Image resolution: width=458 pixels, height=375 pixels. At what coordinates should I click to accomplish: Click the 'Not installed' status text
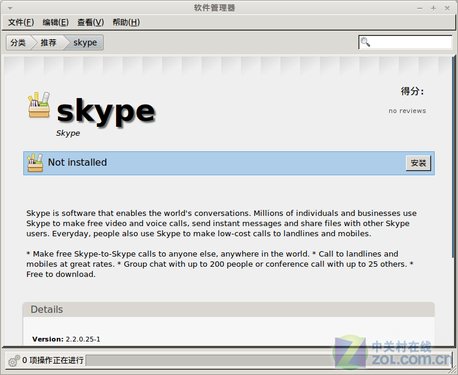pos(77,162)
